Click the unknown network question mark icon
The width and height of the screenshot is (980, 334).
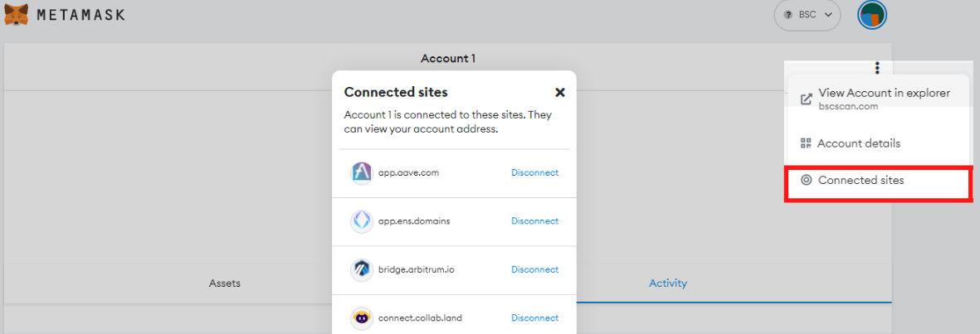(x=788, y=15)
